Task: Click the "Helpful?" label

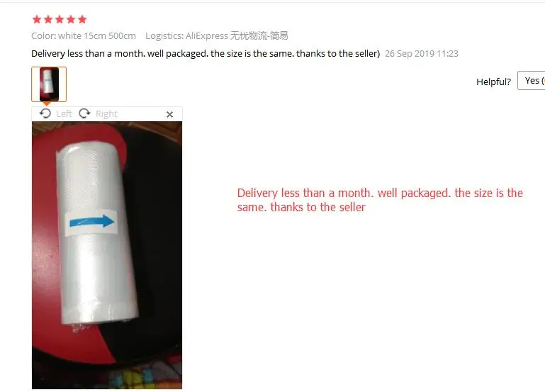Action: [493, 82]
